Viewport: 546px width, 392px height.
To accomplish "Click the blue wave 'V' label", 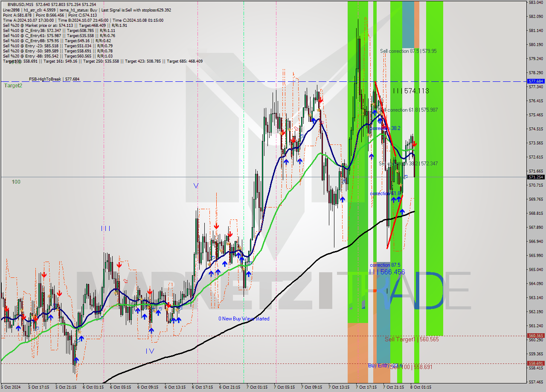I will tap(196, 186).
